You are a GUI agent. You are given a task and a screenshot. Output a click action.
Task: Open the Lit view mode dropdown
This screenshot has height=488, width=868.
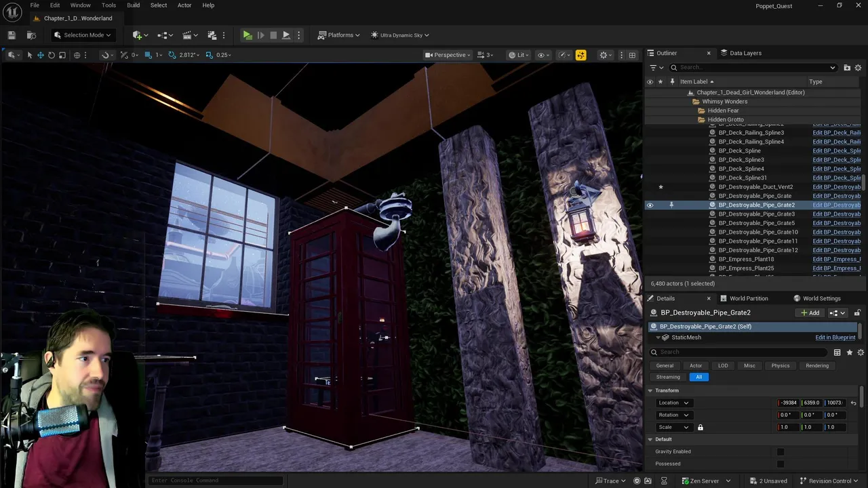[x=519, y=55]
